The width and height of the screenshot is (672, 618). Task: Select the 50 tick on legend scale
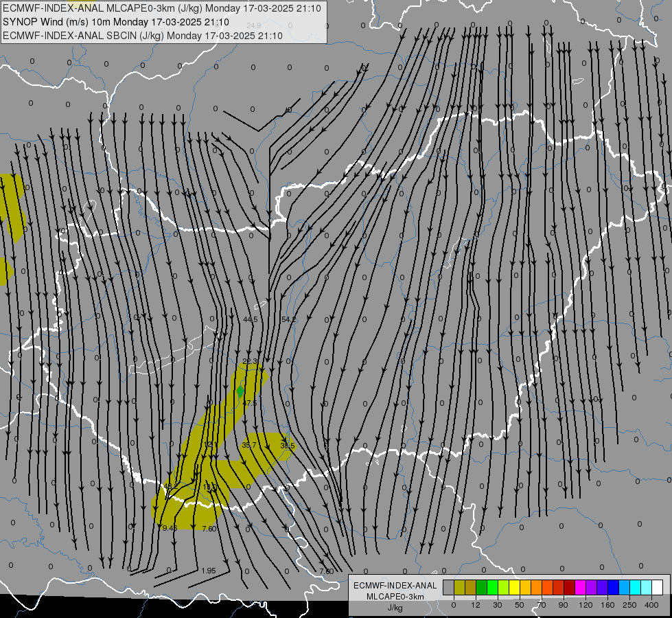coord(520,605)
